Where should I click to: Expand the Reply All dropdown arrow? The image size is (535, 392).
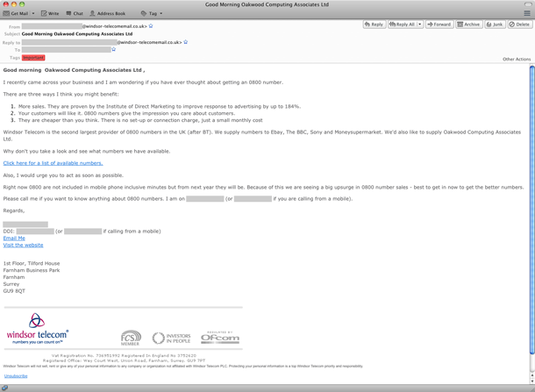pyautogui.click(x=420, y=25)
